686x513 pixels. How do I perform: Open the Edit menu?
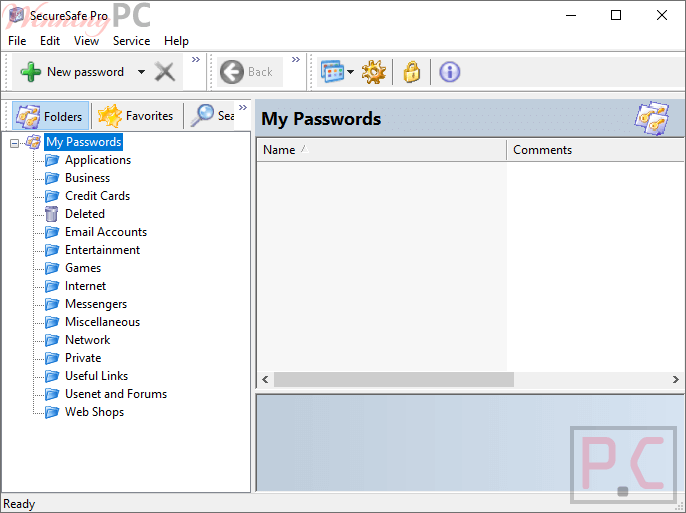50,41
